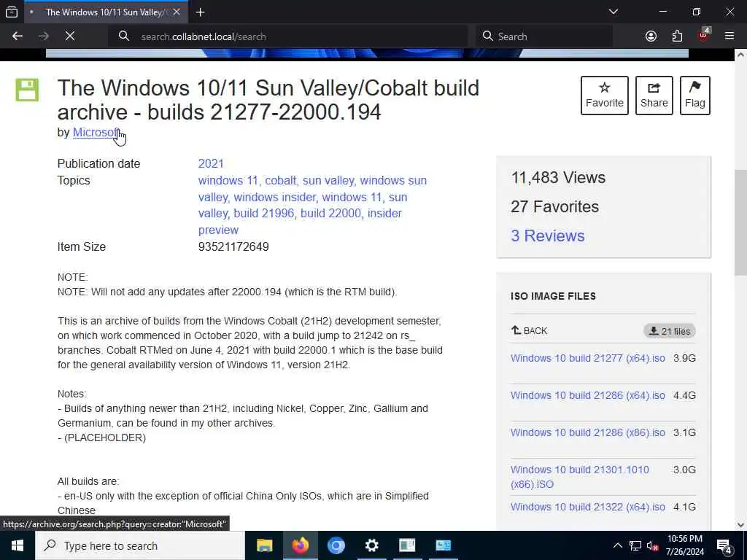Click the taskbar search box

(140, 545)
